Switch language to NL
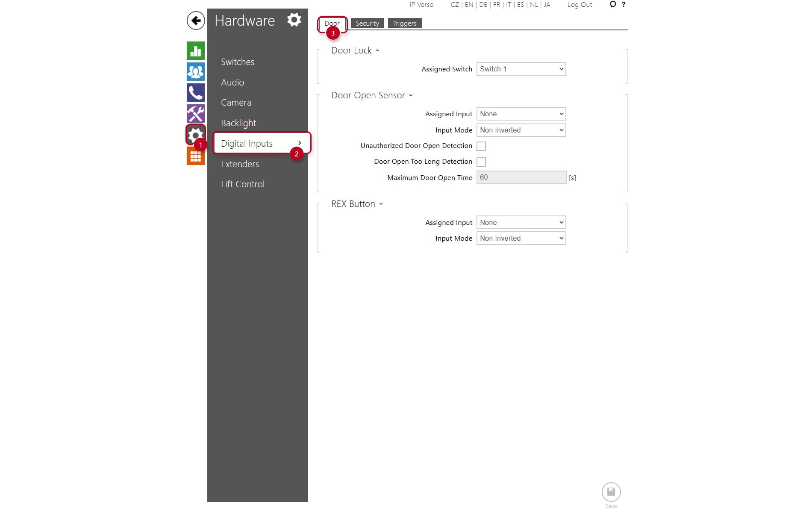 click(x=534, y=5)
